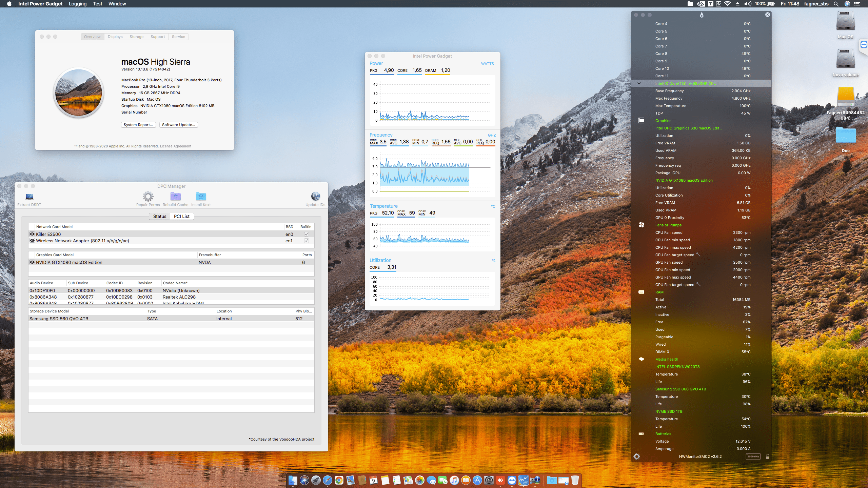Screen dimensions: 868x488
Task: Switch to the Support tab
Action: click(x=158, y=37)
